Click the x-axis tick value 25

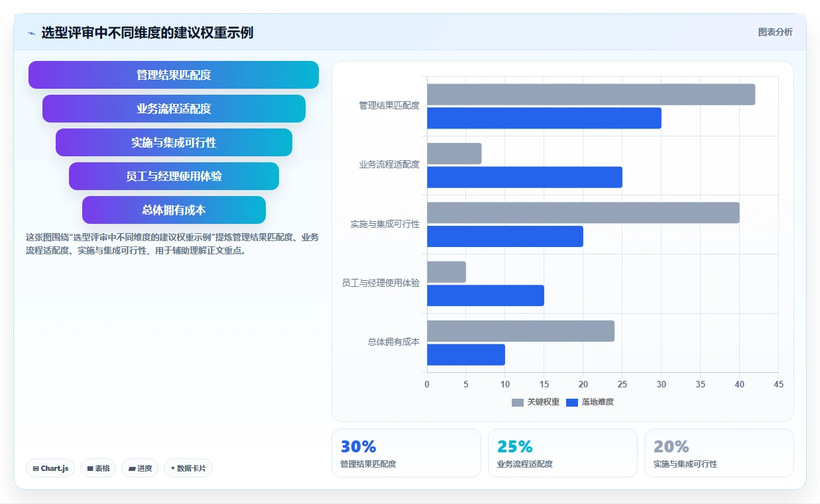[x=622, y=384]
